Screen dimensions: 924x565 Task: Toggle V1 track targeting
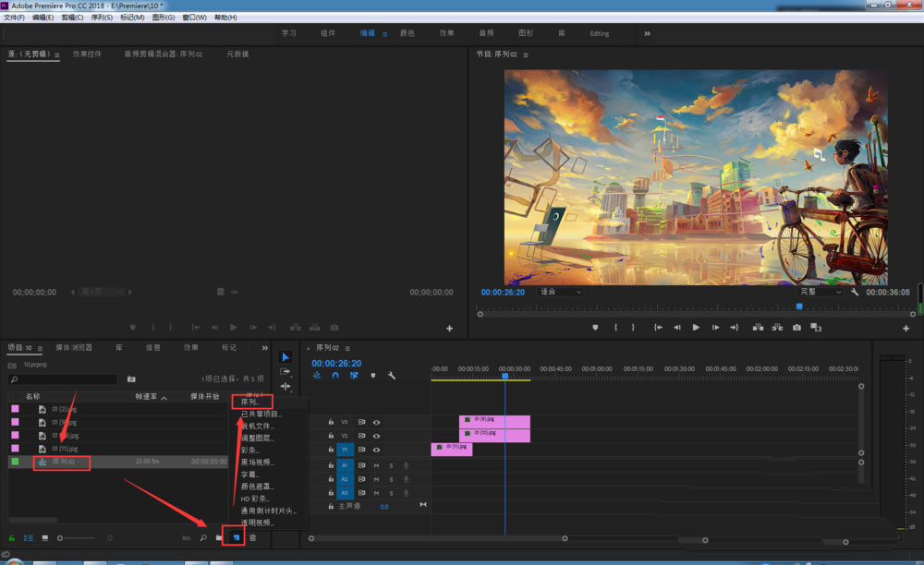(345, 450)
